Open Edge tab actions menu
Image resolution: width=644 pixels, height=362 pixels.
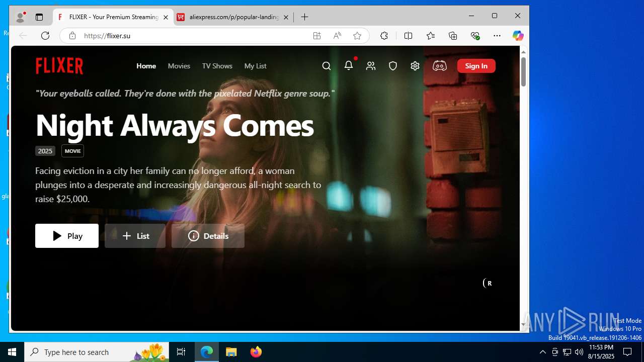pyautogui.click(x=39, y=17)
